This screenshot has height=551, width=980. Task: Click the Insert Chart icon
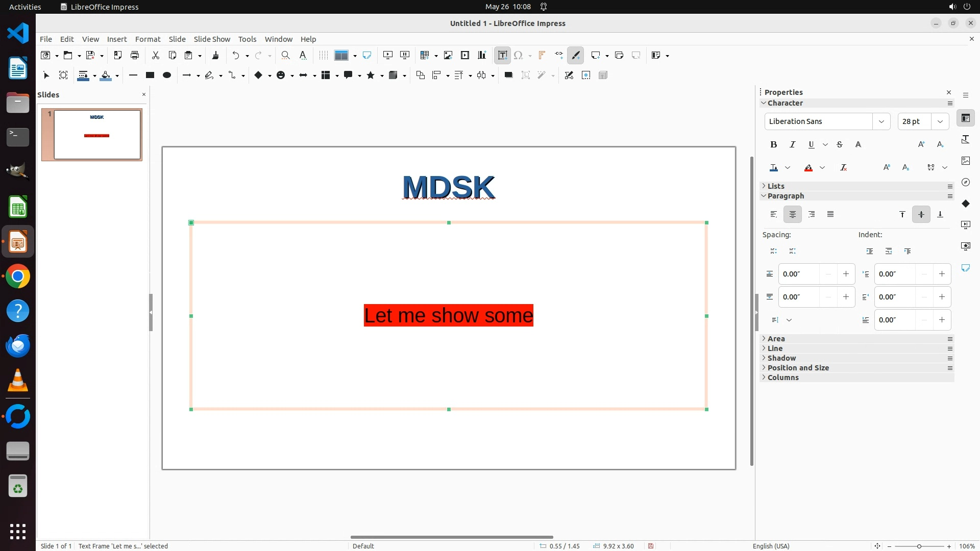click(482, 55)
